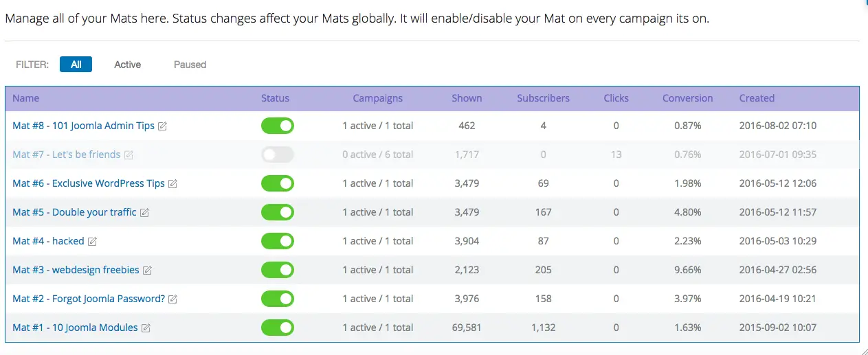Sort table by Conversion column header

point(688,98)
